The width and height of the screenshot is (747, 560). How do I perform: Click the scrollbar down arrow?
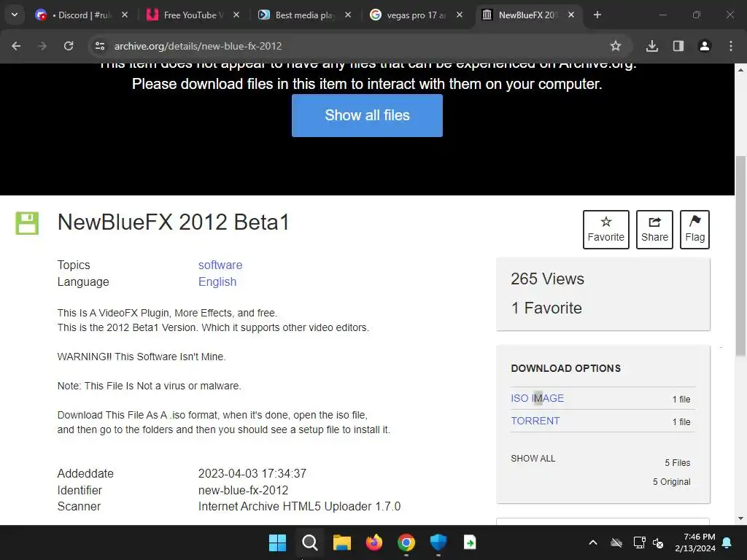coord(740,518)
